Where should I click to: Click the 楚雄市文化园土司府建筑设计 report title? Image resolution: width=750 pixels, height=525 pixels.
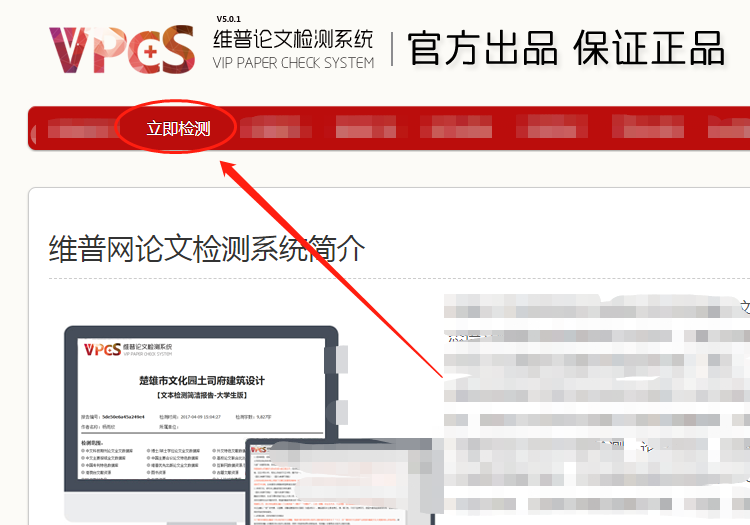[x=201, y=381]
